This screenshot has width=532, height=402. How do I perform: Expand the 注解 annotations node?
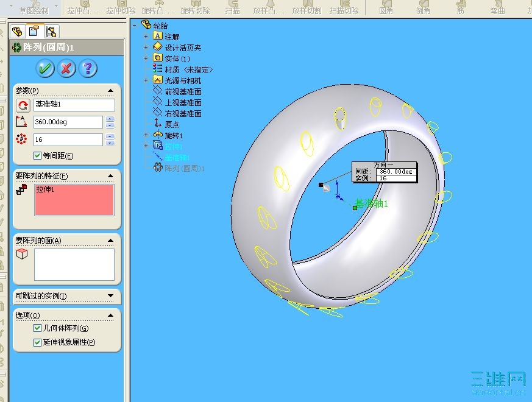click(146, 37)
